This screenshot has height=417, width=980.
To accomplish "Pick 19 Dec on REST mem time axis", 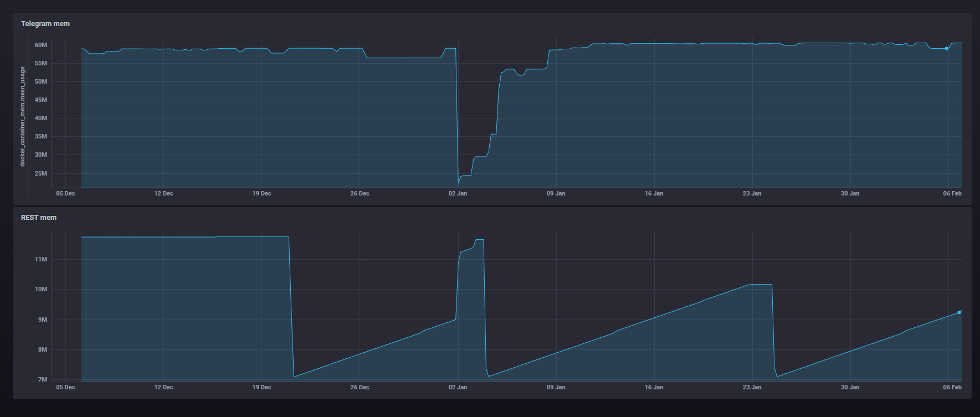I will point(261,387).
